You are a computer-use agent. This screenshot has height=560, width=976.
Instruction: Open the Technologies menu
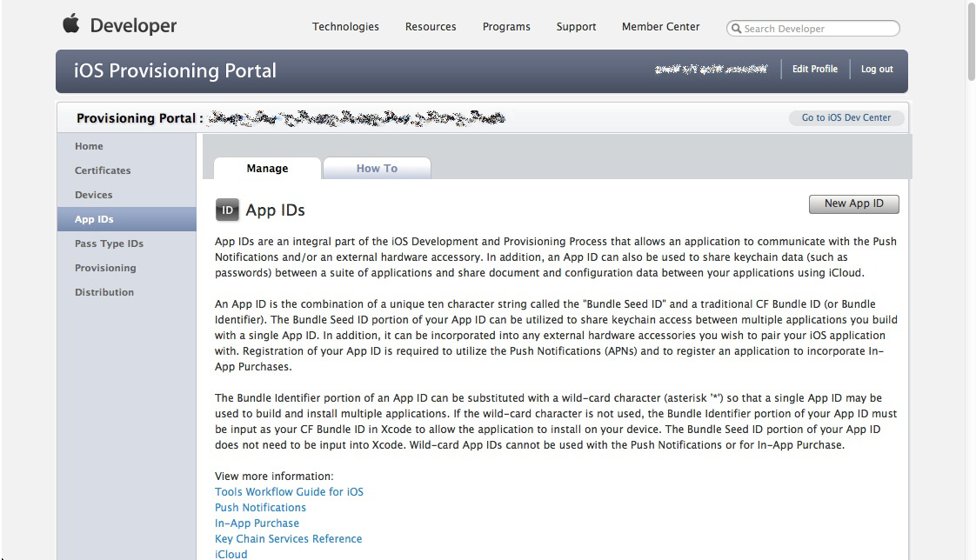(x=345, y=27)
